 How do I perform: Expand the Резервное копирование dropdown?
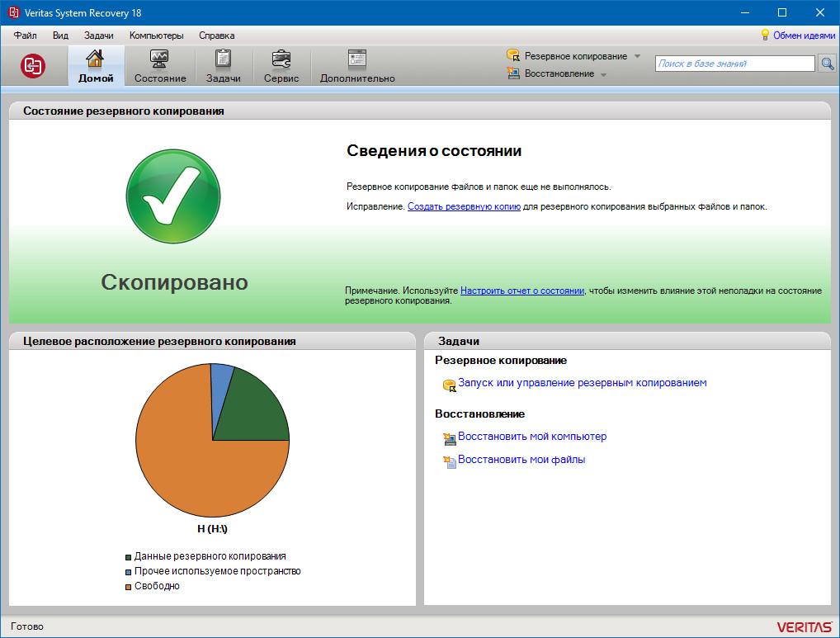[x=636, y=56]
